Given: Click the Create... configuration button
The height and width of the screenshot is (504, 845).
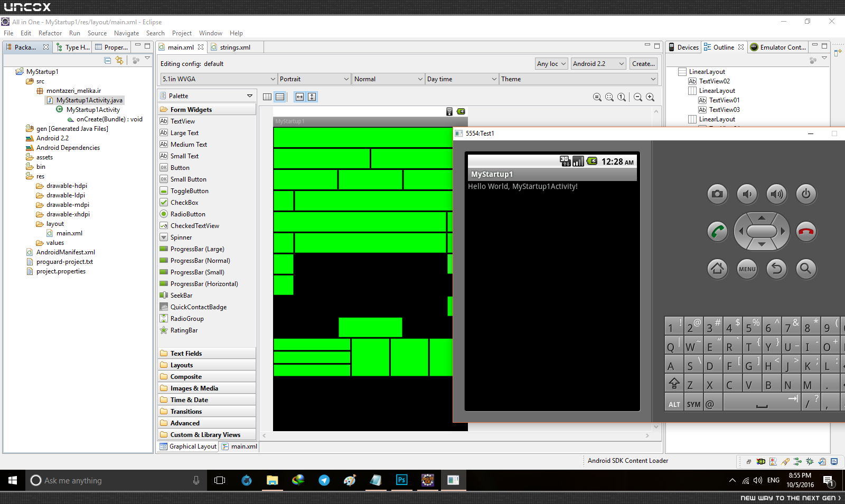Looking at the screenshot, I should pyautogui.click(x=643, y=64).
